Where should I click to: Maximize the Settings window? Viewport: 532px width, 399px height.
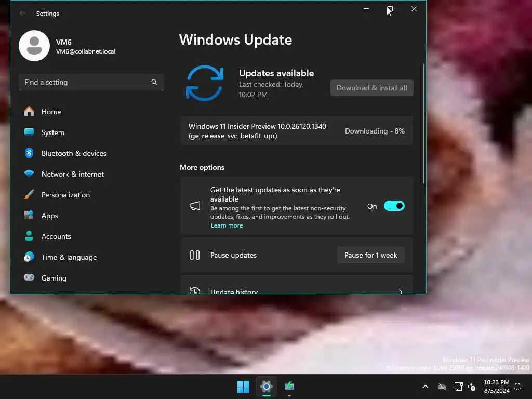tap(390, 9)
